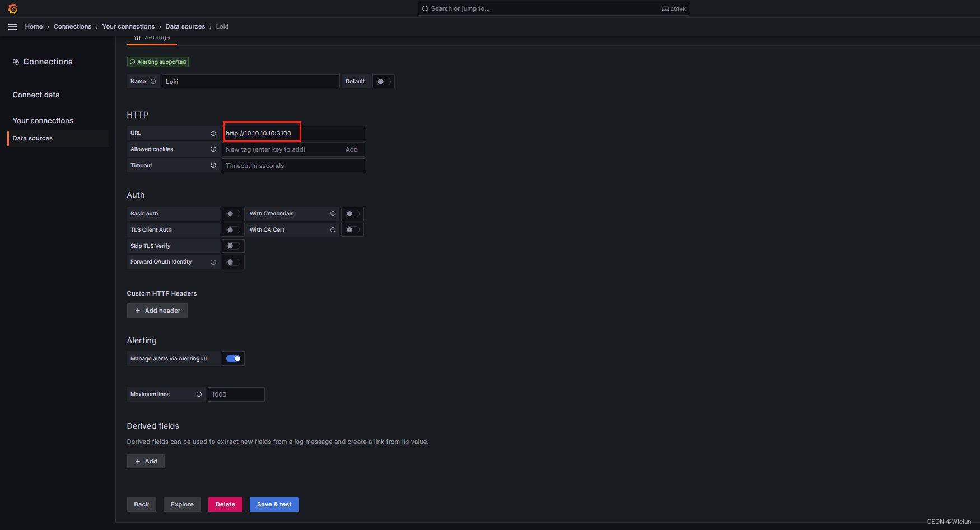Viewport: 980px width, 530px height.
Task: Click the Explore button
Action: tap(182, 505)
